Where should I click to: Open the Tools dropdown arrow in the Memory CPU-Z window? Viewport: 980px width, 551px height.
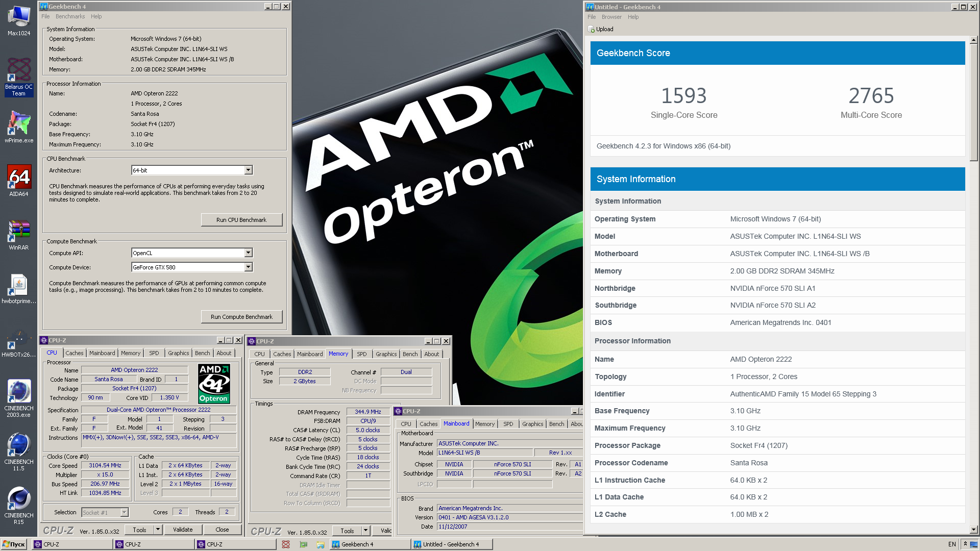pos(365,531)
